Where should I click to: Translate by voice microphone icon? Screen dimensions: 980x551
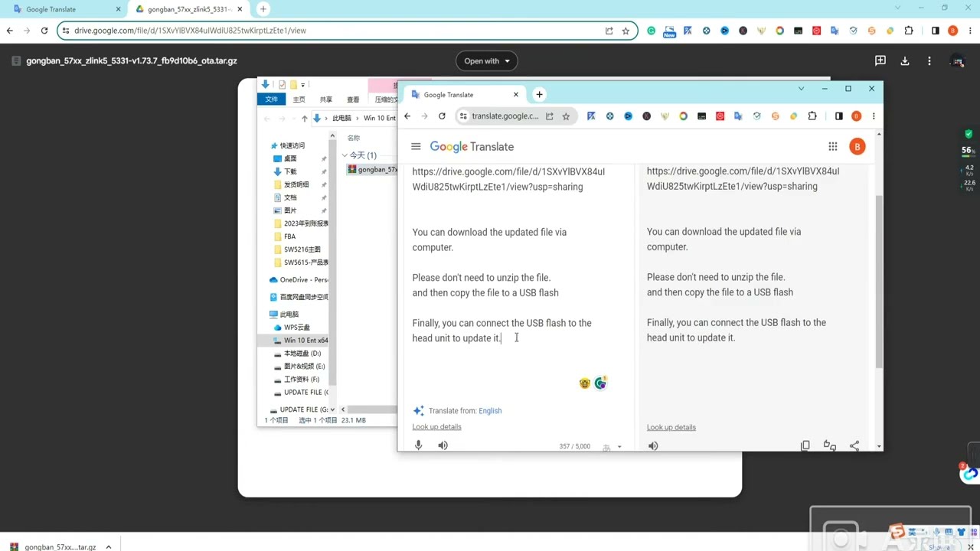tap(418, 445)
